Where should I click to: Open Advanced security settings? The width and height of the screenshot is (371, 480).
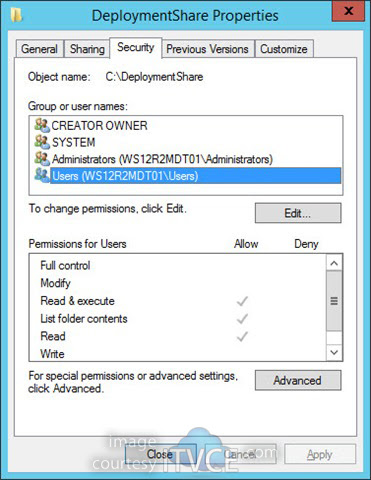[x=298, y=380]
